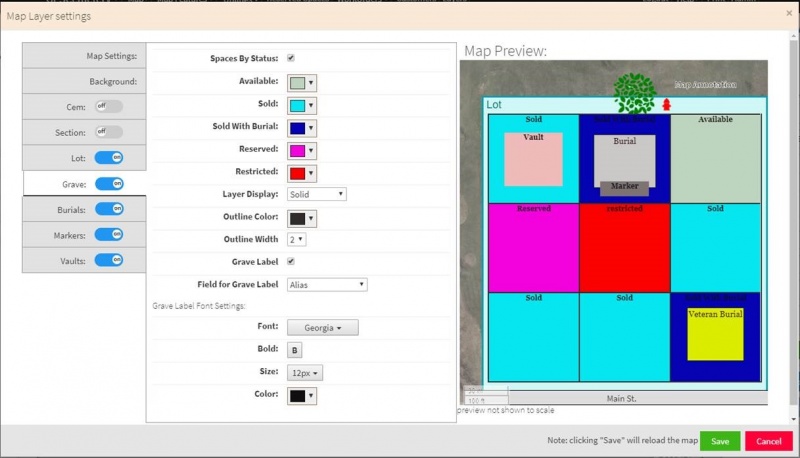This screenshot has height=458, width=800.
Task: Click the green tree icon in map preview
Action: click(634, 93)
